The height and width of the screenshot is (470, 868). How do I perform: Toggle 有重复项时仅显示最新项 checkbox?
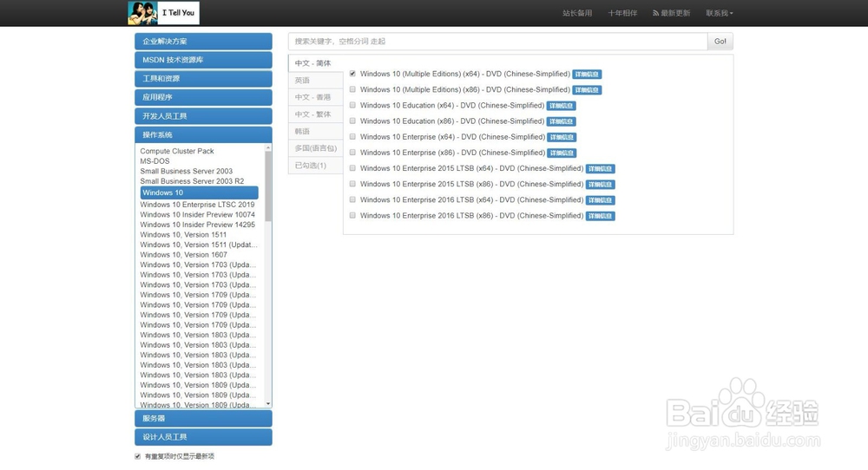(137, 456)
